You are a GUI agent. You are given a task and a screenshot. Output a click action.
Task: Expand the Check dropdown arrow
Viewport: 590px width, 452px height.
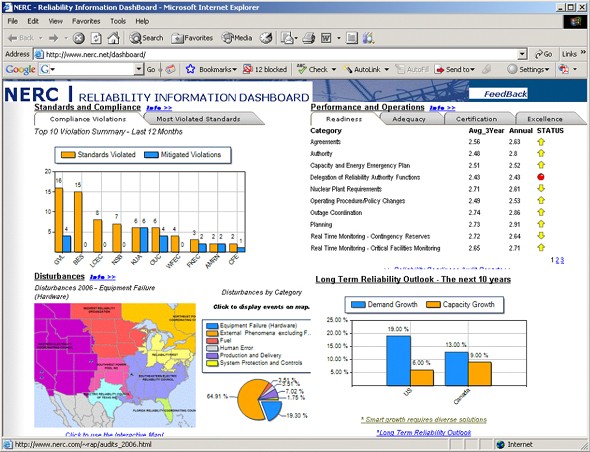click(333, 70)
